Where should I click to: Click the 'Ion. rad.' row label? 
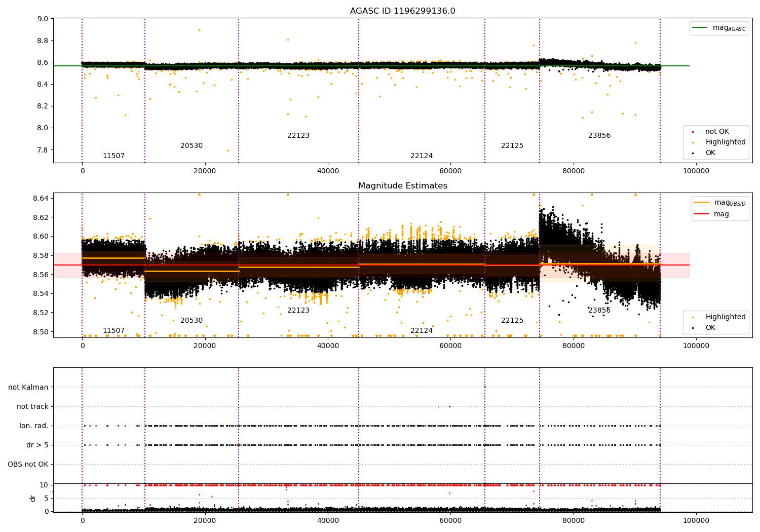34,426
